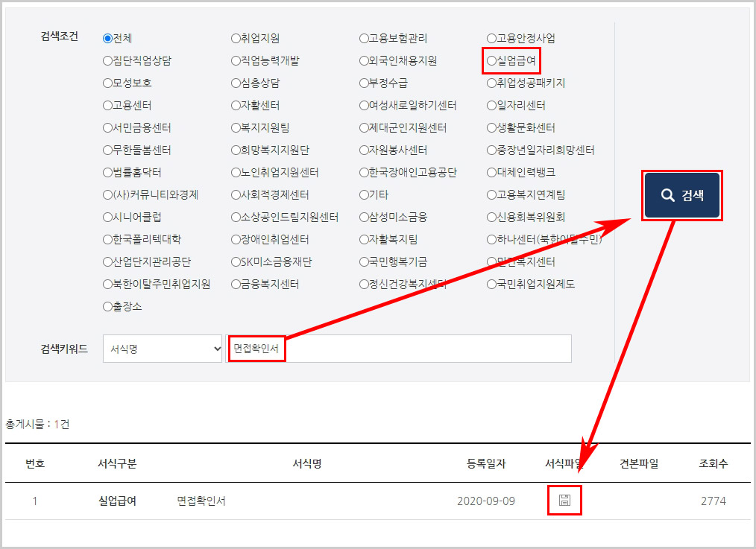756x549 pixels.
Task: Select the 희망복지지원단 option
Action: coord(236,150)
